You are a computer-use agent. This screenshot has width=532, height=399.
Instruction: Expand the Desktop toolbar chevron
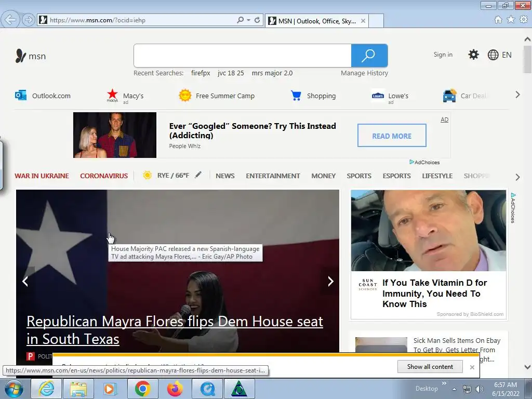(x=444, y=383)
